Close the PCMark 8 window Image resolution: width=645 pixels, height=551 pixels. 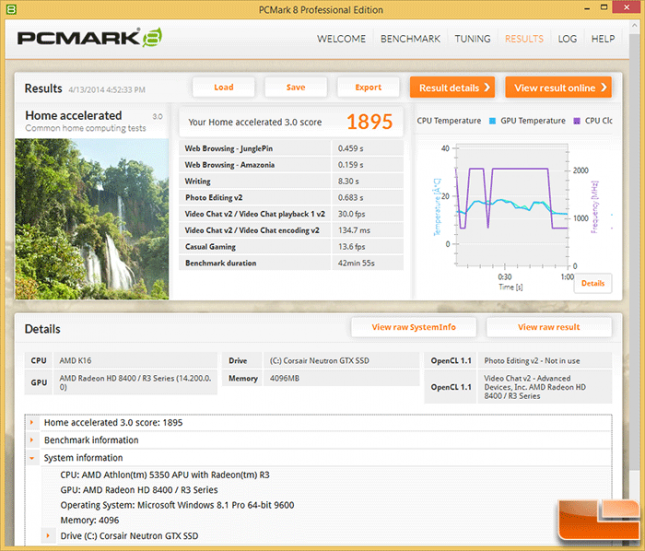[626, 7]
